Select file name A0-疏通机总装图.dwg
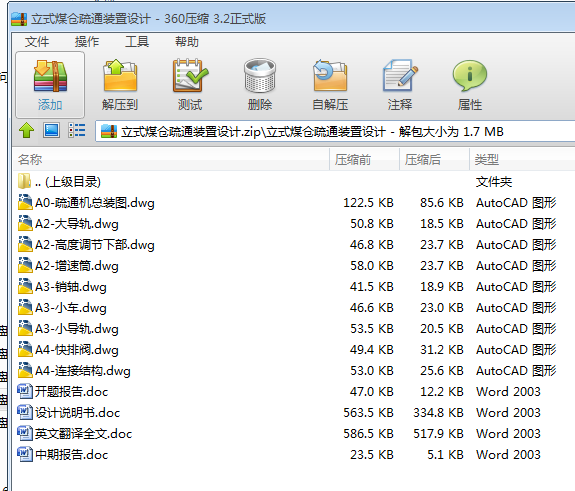 coord(95,203)
